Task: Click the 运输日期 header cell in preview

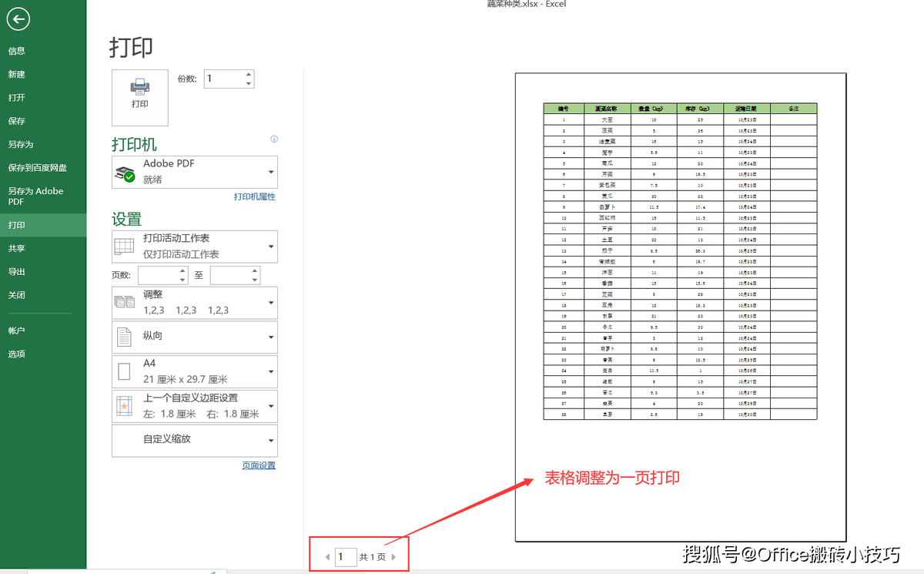Action: [x=746, y=109]
